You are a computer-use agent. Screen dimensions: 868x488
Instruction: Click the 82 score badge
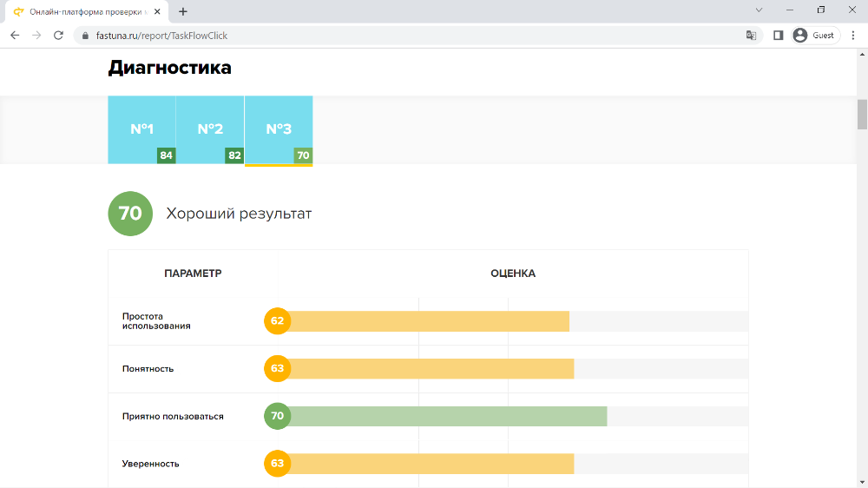(x=234, y=155)
